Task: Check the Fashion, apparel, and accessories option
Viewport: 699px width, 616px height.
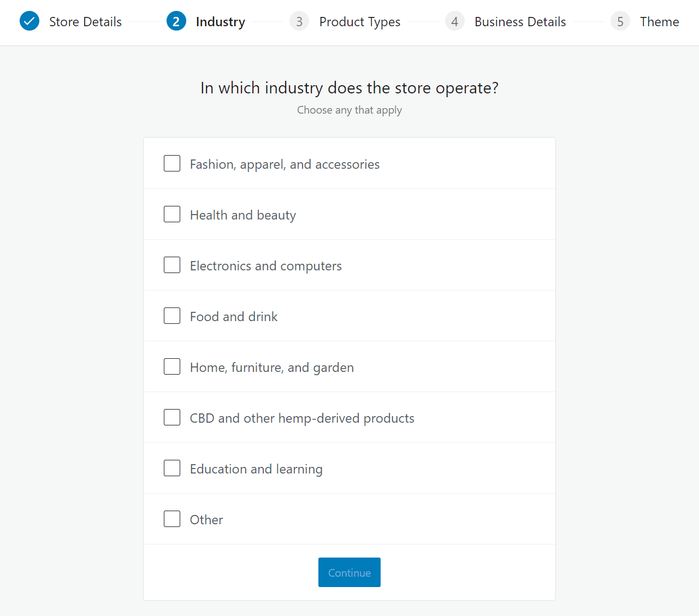Action: 172,163
